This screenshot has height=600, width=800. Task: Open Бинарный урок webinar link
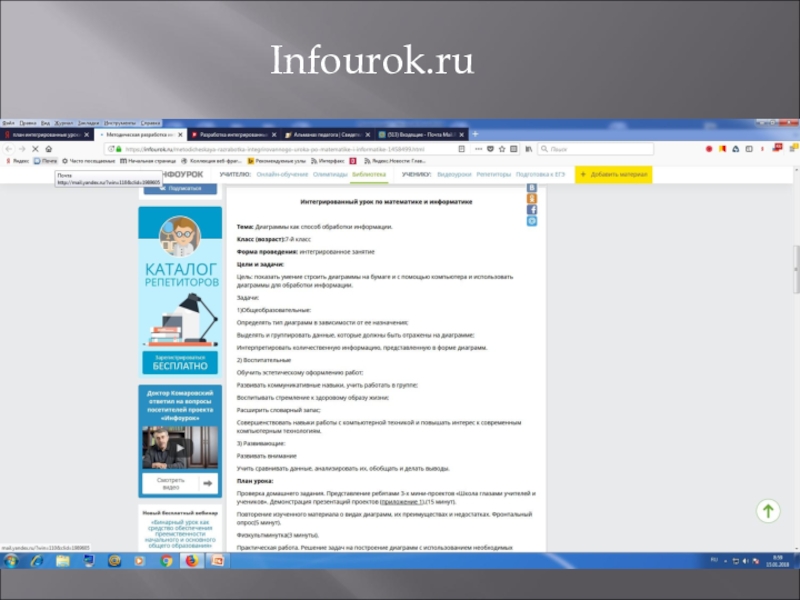pos(180,534)
